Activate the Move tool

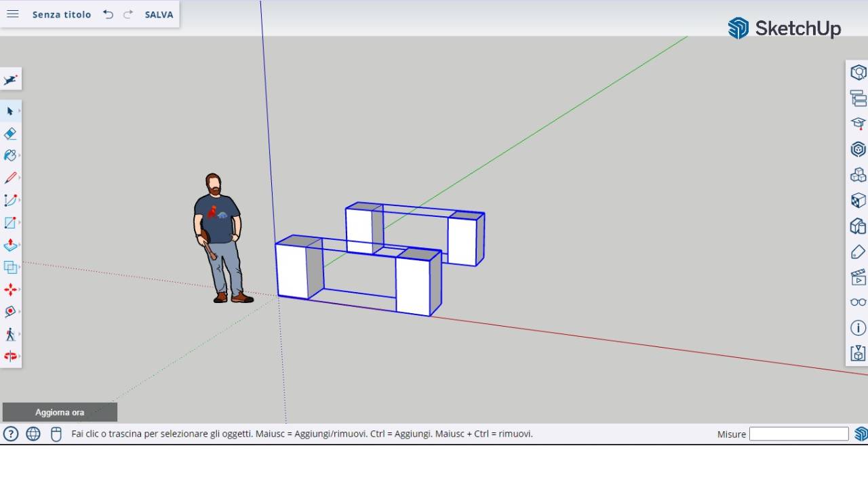[10, 289]
